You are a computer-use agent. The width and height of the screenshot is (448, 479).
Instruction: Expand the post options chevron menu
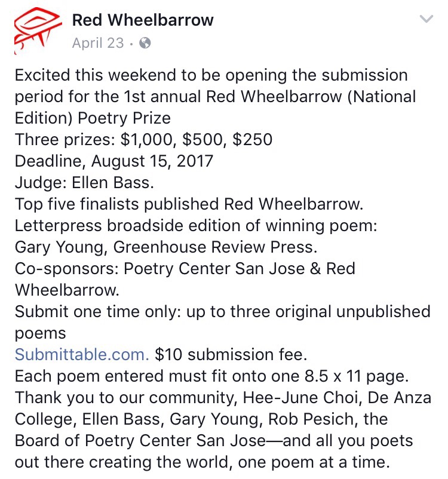tap(426, 20)
